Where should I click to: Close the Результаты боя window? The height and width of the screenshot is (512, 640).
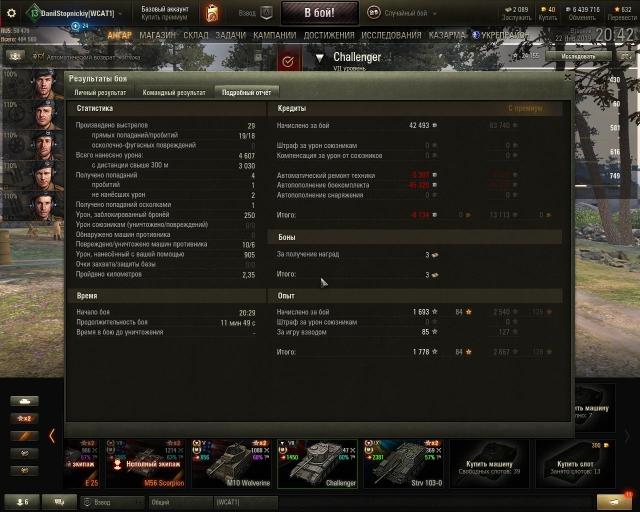tap(567, 77)
